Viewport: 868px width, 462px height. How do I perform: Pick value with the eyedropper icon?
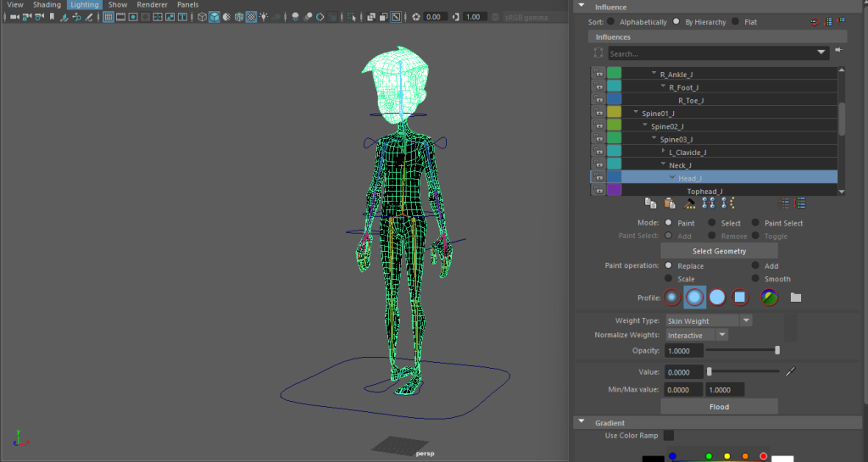click(x=791, y=371)
